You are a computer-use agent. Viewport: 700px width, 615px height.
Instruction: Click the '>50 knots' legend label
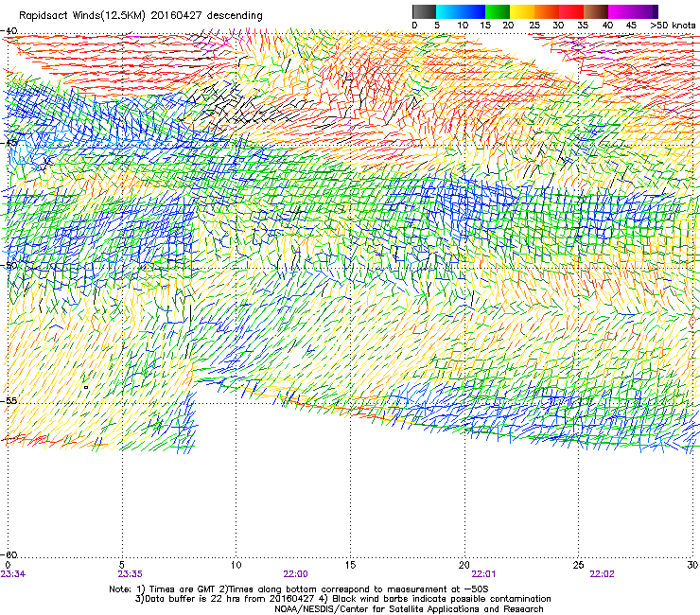[x=673, y=26]
